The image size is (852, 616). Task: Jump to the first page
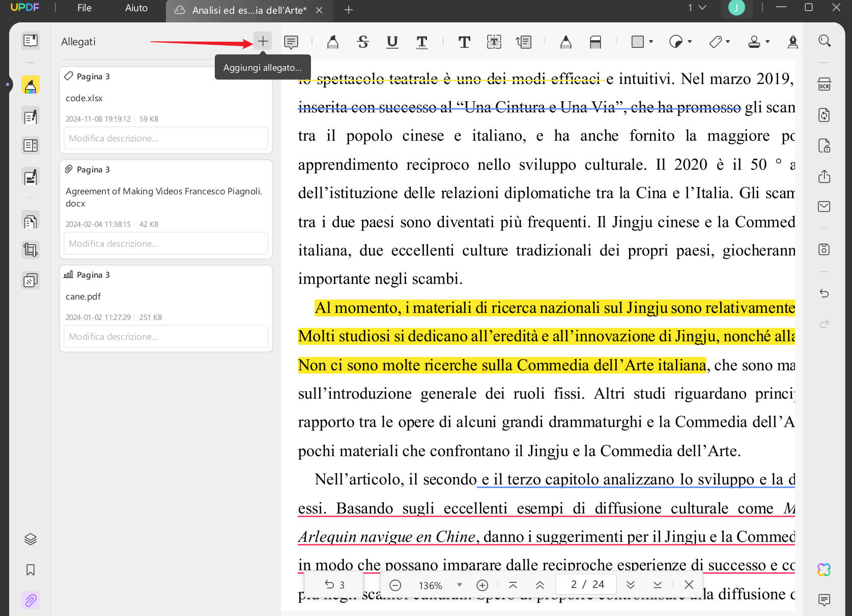[x=513, y=585]
